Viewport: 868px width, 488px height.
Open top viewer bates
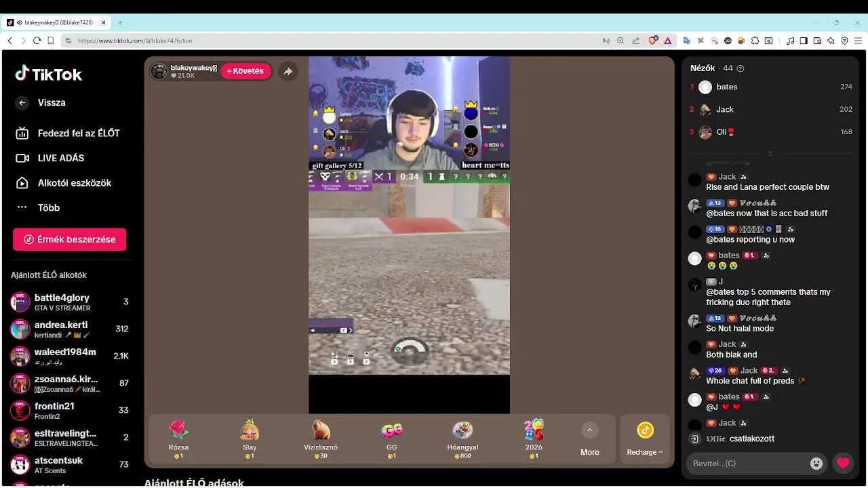point(771,87)
